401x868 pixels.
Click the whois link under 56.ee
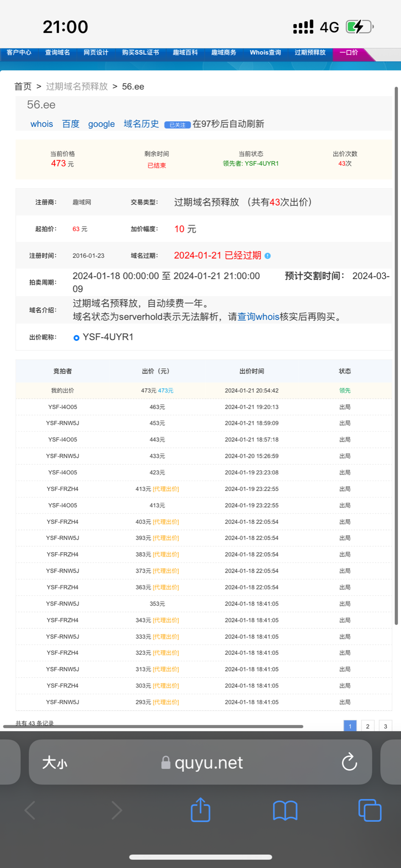click(x=42, y=124)
